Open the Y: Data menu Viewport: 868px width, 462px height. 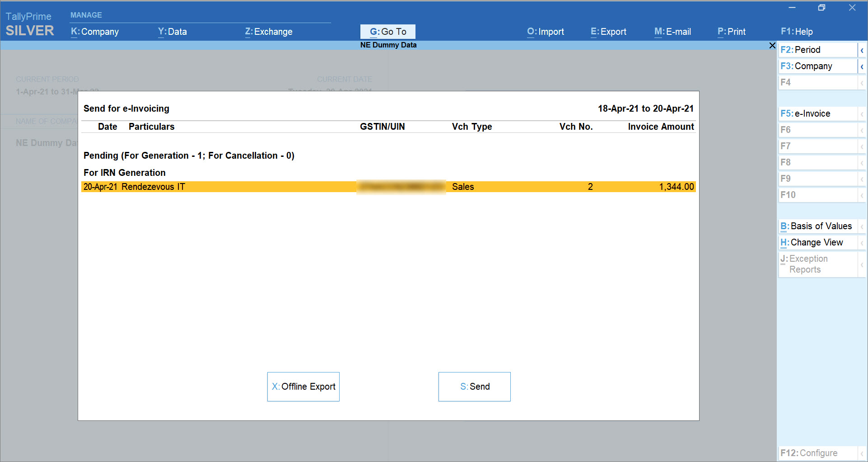pos(173,32)
